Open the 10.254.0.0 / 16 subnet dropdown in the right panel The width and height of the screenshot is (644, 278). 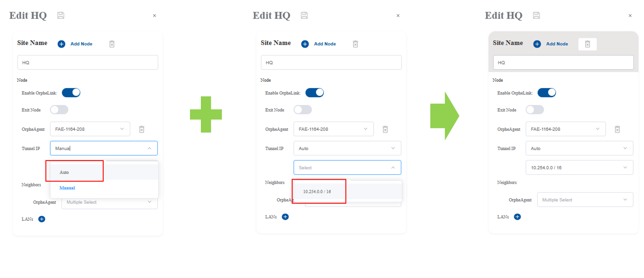coord(579,167)
